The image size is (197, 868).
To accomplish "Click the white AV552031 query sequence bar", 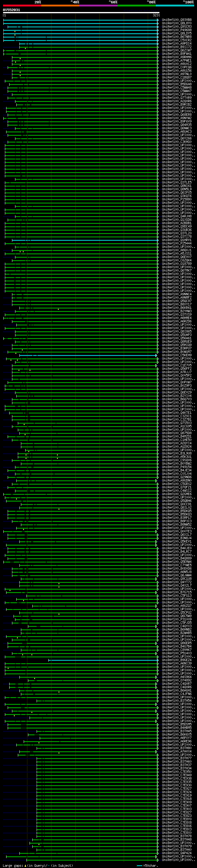I will pos(81,13).
